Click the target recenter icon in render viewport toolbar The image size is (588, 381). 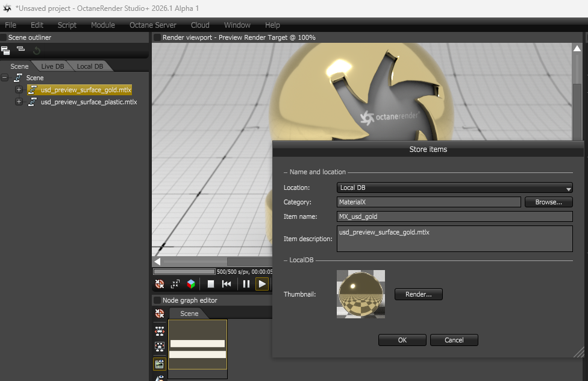[x=160, y=284]
